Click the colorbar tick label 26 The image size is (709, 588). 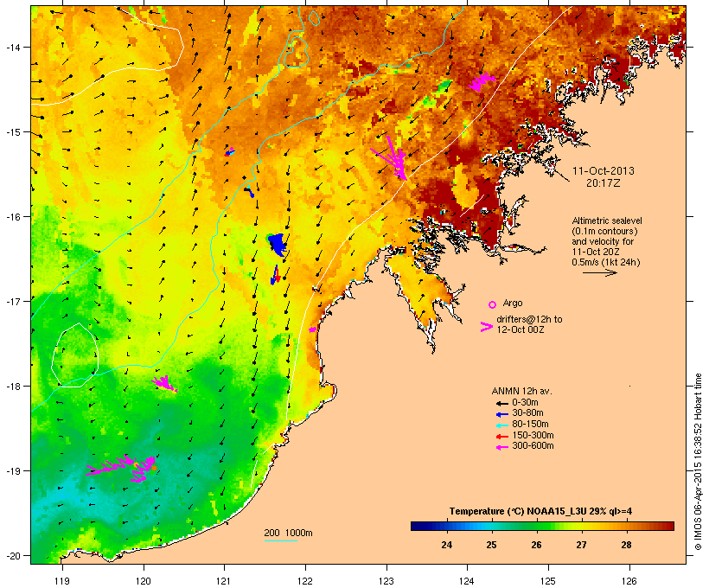coord(536,545)
